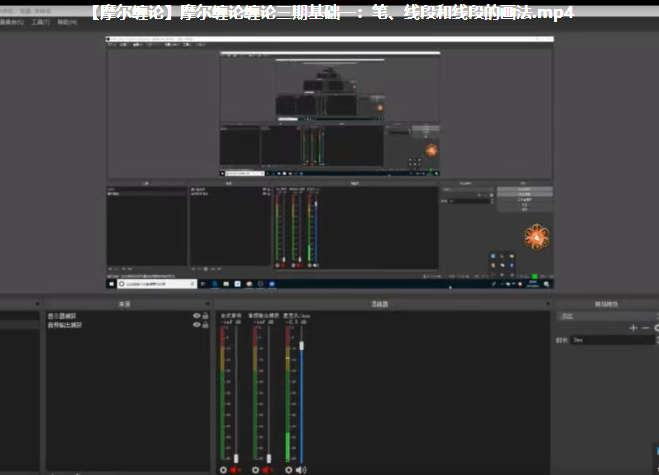This screenshot has height=475, width=659.
Task: Select the 显示器捕获 source row
Action: click(x=128, y=316)
